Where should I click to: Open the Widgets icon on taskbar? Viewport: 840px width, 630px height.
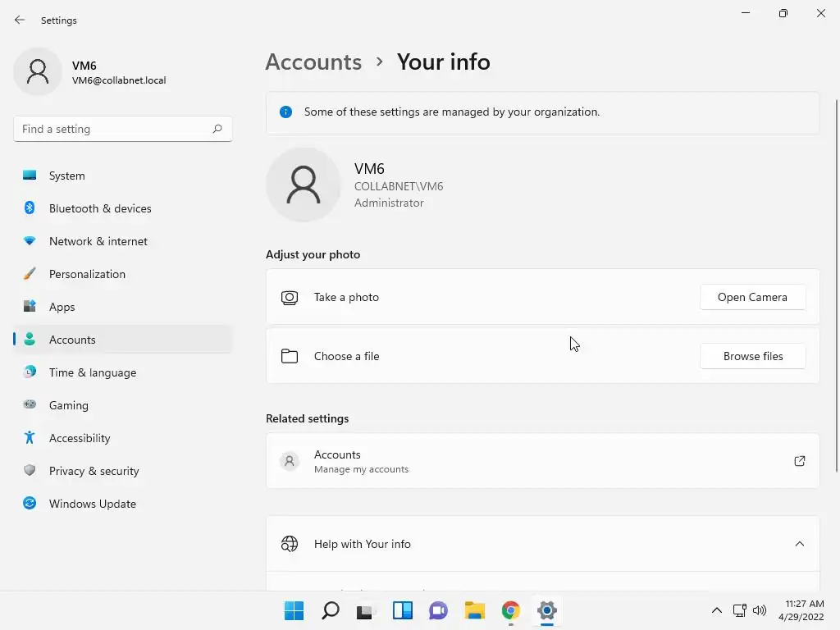(402, 610)
